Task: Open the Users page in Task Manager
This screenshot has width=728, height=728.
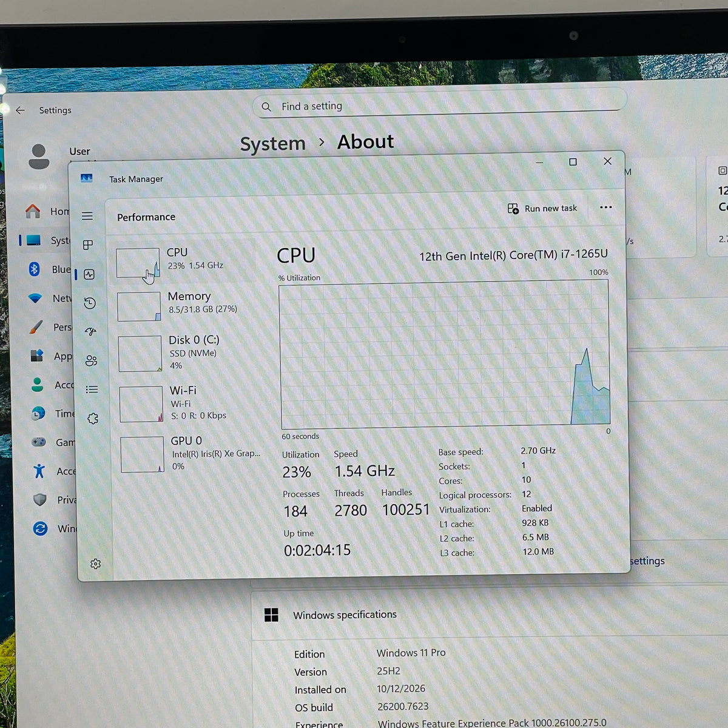Action: (91, 360)
